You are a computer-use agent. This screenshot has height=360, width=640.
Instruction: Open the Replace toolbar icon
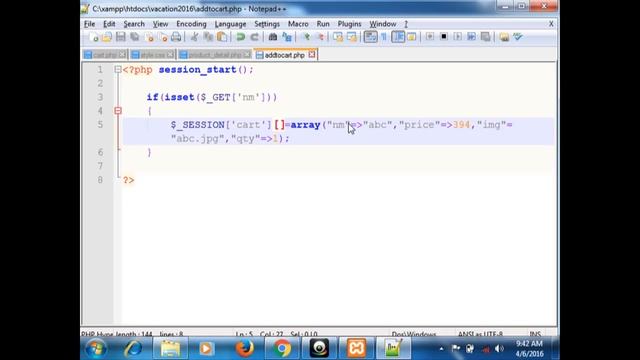coord(287,37)
